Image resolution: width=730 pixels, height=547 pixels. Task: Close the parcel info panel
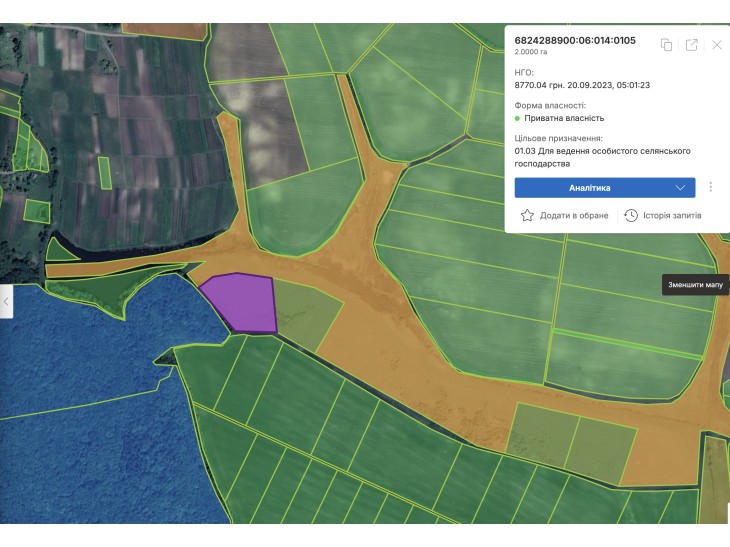pyautogui.click(x=717, y=45)
